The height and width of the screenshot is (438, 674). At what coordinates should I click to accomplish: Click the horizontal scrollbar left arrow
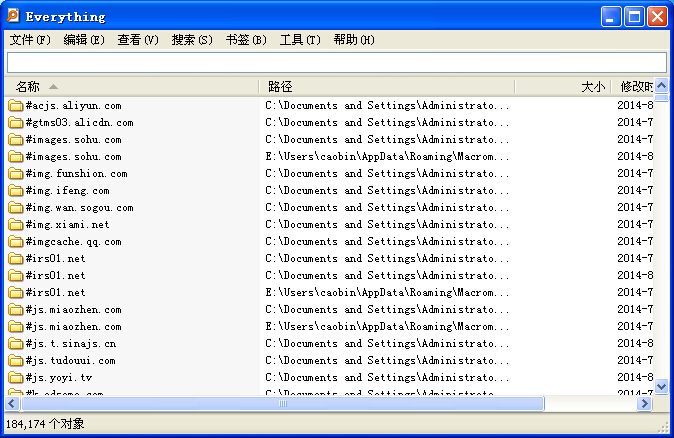12,404
